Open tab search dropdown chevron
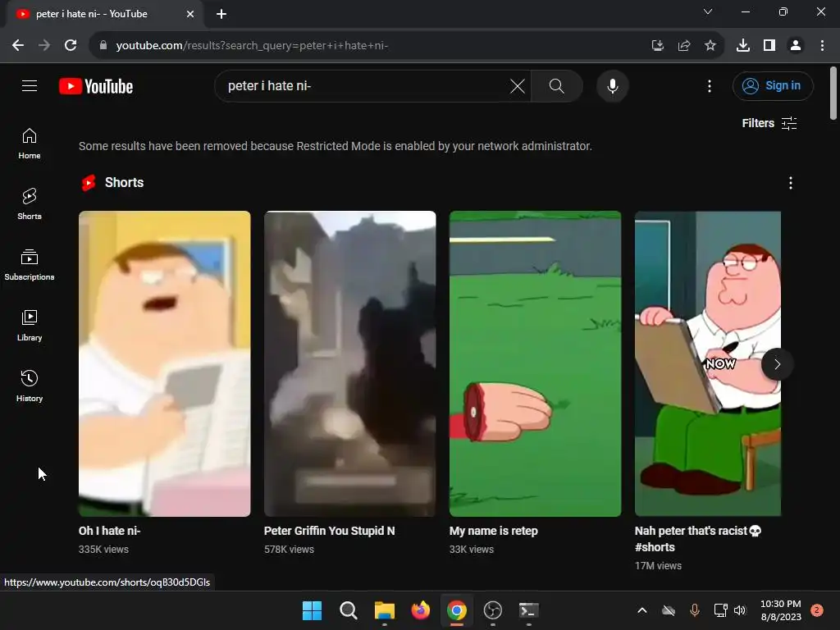This screenshot has width=840, height=630. [708, 11]
